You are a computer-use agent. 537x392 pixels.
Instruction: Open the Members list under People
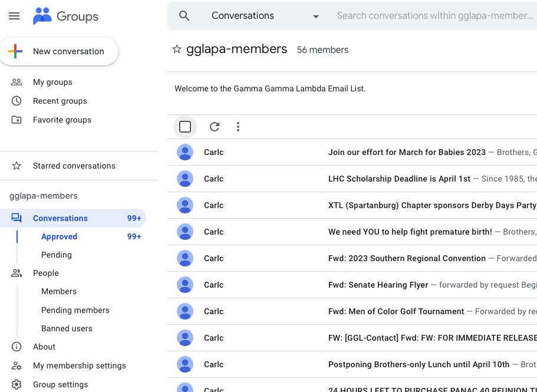pyautogui.click(x=59, y=291)
